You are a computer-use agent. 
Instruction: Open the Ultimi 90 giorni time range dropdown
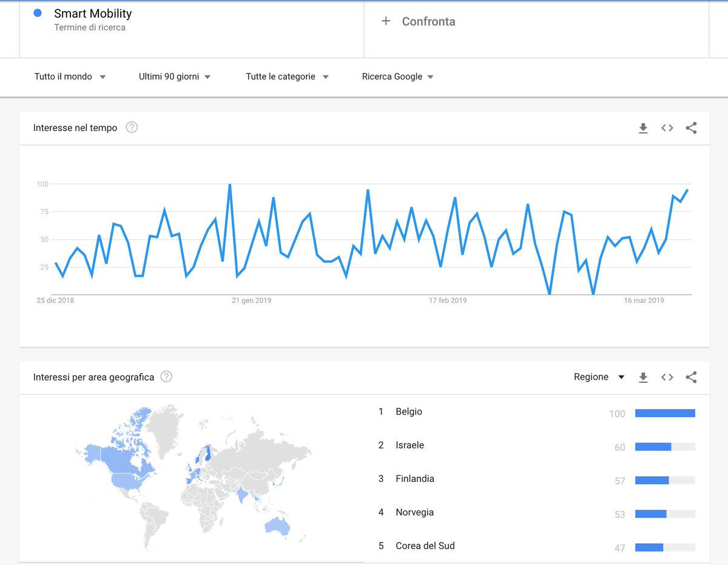tap(175, 76)
